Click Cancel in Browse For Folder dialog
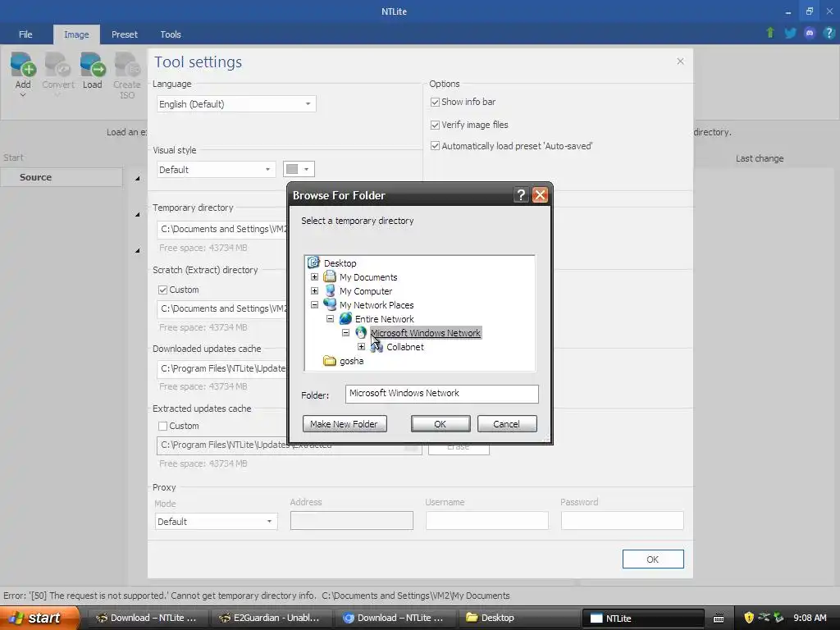The image size is (840, 630). pyautogui.click(x=507, y=424)
